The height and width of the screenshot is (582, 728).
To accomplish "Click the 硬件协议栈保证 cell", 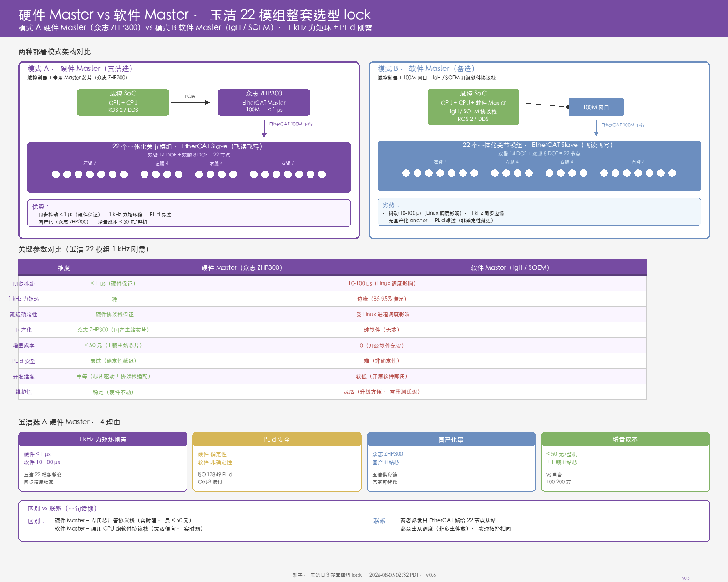I will tap(115, 315).
